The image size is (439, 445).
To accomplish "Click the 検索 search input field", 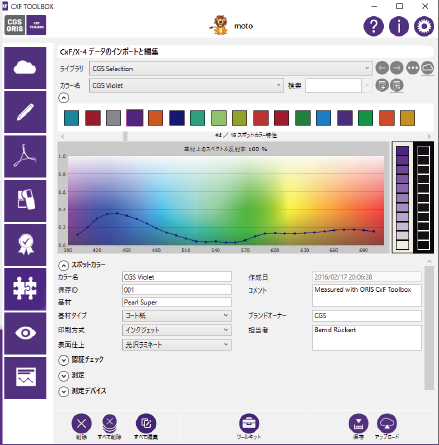I will click(333, 86).
